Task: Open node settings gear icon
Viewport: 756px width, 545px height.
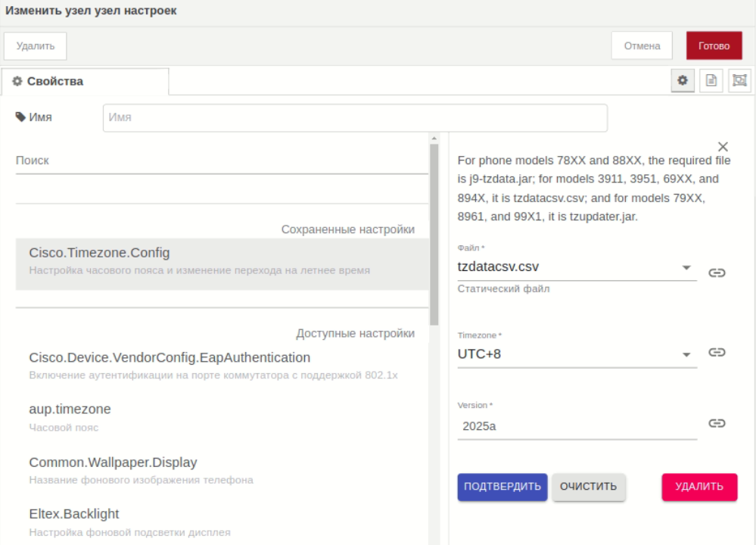Action: pyautogui.click(x=683, y=80)
